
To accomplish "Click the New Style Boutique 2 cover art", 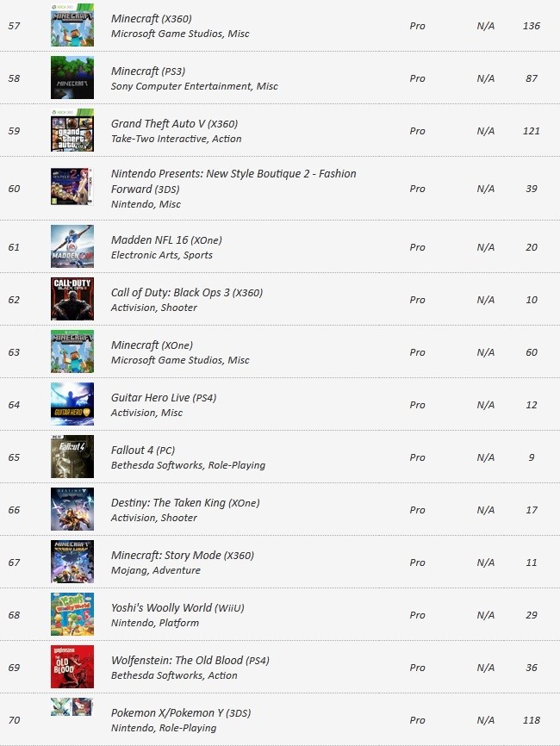I will click(72, 186).
